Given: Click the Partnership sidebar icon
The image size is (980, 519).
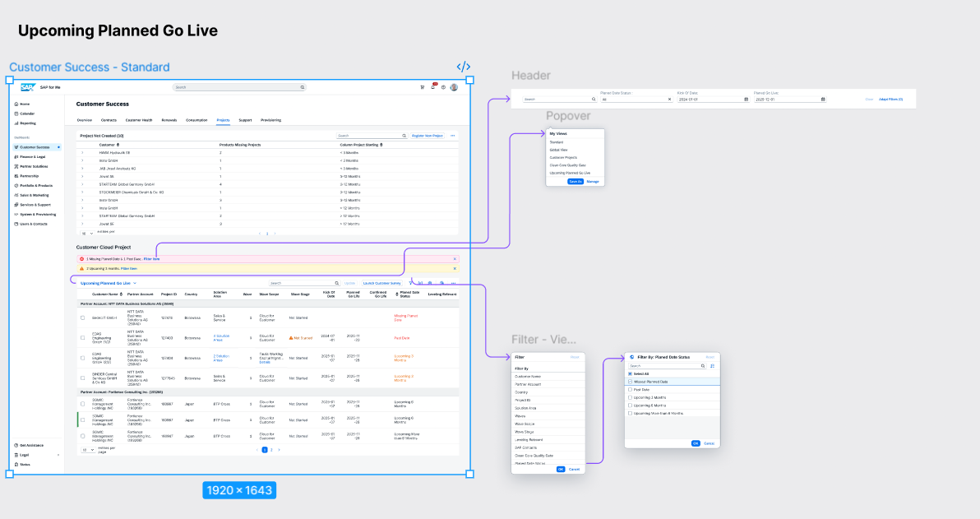Looking at the screenshot, I should pos(16,176).
